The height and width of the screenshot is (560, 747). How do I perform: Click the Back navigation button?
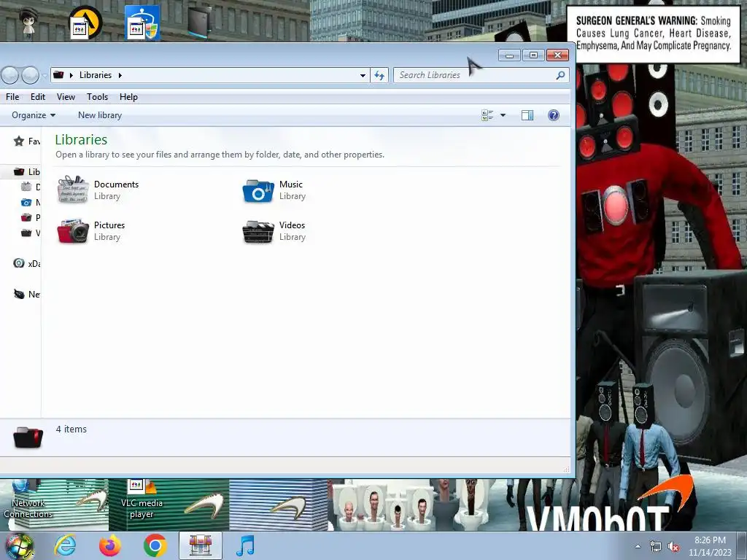(9, 75)
